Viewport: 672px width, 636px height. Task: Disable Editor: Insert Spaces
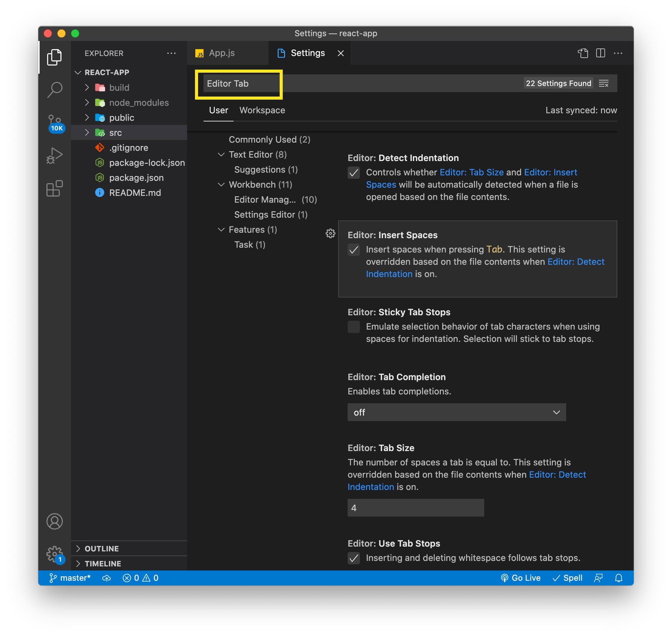click(354, 250)
